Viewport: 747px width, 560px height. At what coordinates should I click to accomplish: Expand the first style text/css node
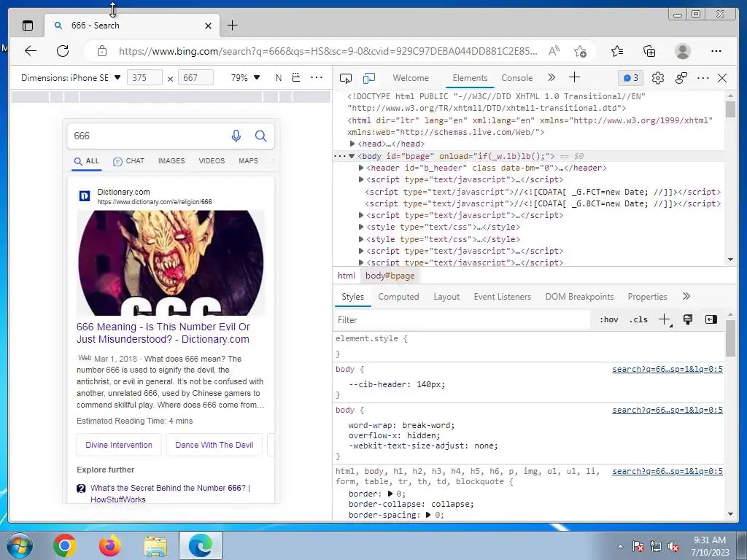361,227
